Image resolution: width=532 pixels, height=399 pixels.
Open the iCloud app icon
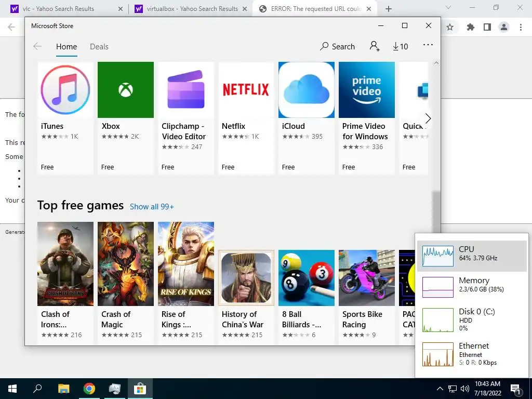pos(307,89)
